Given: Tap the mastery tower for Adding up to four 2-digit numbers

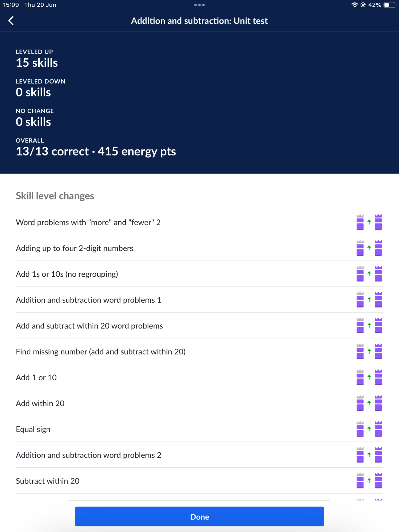Looking at the screenshot, I should point(378,248).
